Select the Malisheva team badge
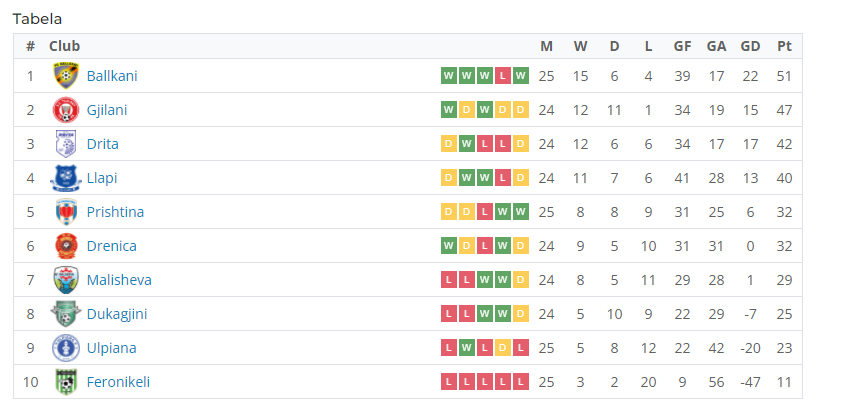 pos(66,280)
